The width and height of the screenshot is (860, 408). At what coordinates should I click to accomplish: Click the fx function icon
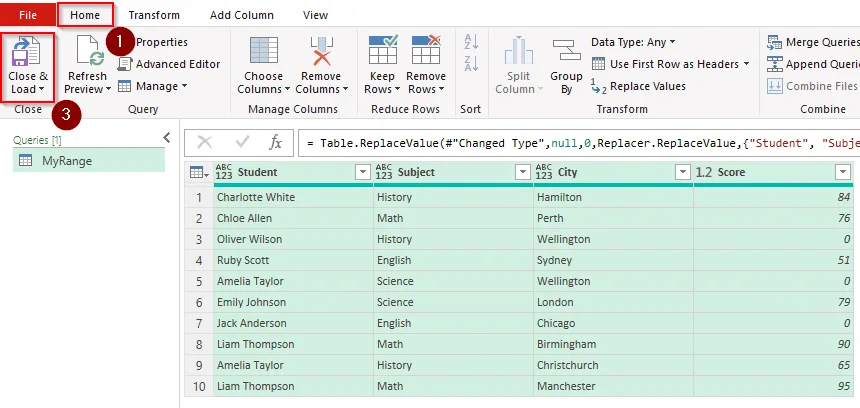coord(275,143)
